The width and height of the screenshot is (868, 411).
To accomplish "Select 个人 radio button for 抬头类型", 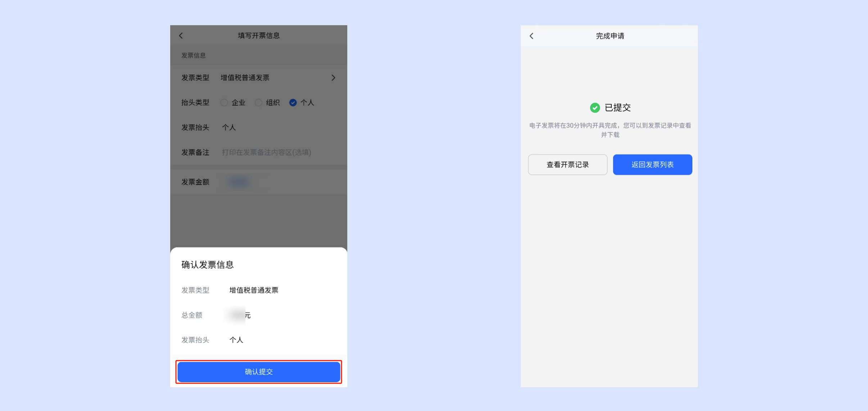I will coord(293,103).
